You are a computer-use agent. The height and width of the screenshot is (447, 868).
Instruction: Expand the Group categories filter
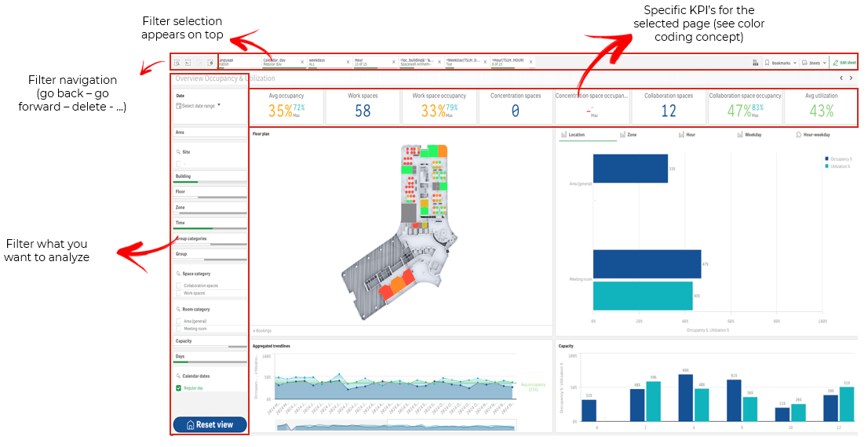point(210,239)
